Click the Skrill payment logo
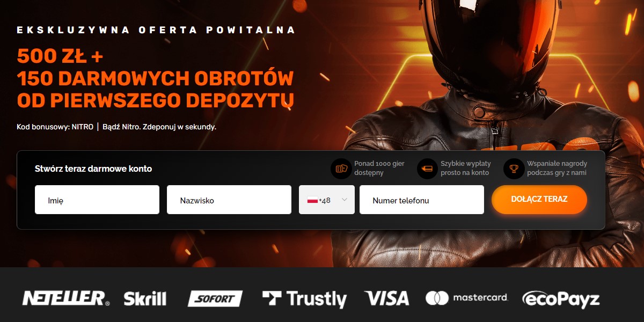644x322 pixels. (x=145, y=298)
